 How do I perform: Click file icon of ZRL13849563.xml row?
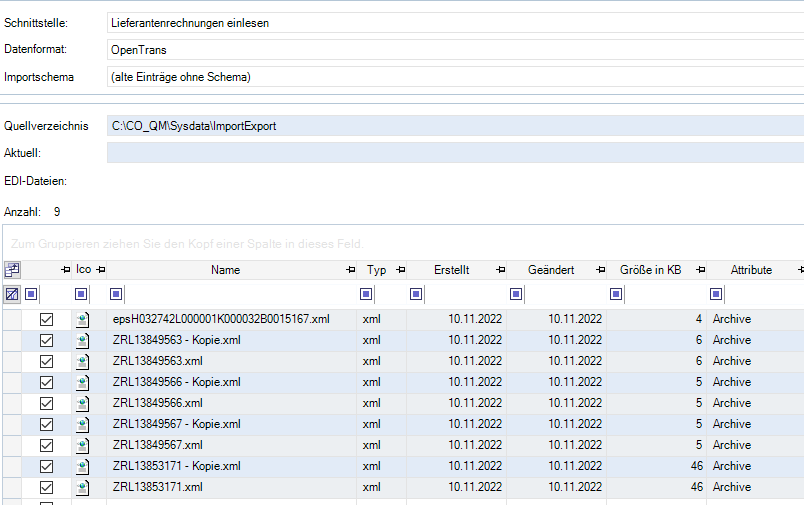[84, 361]
